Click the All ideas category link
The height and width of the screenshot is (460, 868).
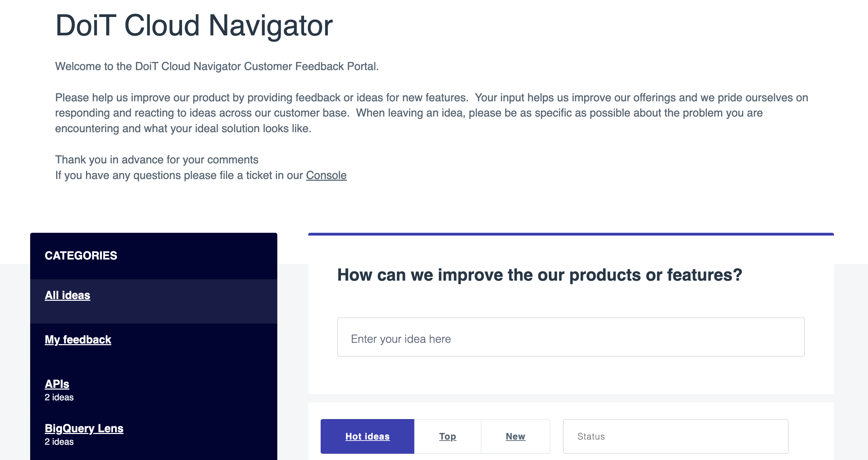(67, 295)
